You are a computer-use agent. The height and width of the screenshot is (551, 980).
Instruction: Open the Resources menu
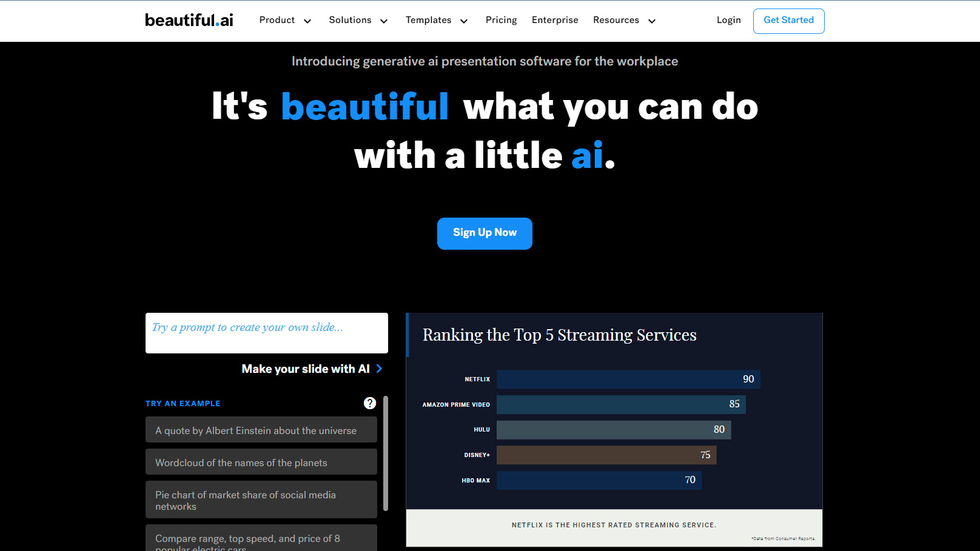pyautogui.click(x=616, y=20)
